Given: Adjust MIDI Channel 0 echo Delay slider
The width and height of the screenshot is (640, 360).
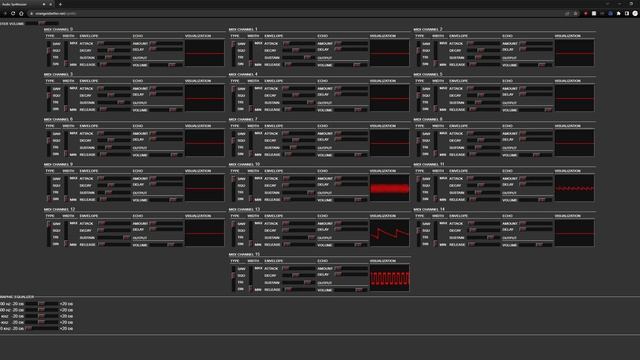Looking at the screenshot, I should 166,49.
